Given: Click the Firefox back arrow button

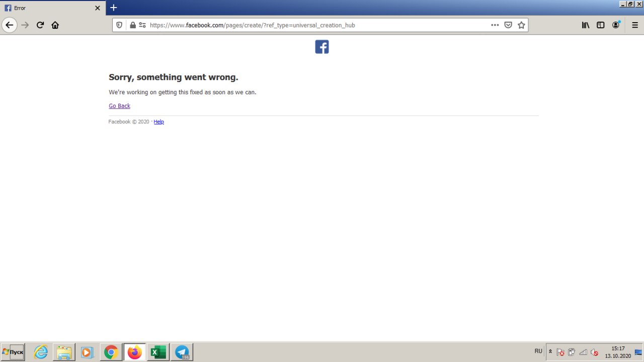Looking at the screenshot, I should [10, 25].
